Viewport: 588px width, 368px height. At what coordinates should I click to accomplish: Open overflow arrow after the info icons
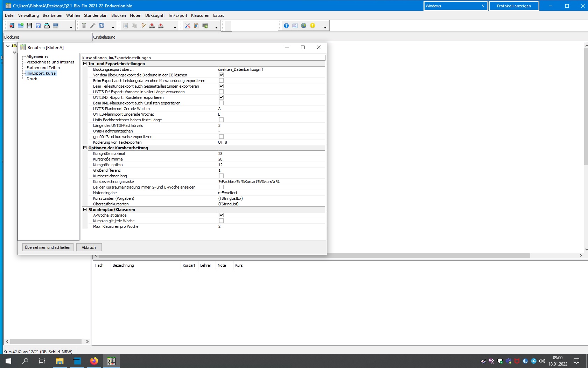click(325, 27)
